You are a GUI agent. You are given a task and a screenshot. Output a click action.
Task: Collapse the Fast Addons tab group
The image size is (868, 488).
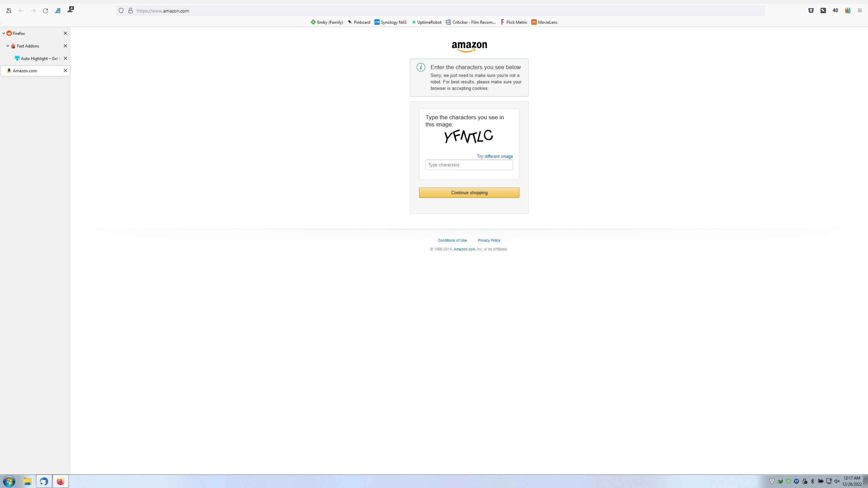coord(8,46)
